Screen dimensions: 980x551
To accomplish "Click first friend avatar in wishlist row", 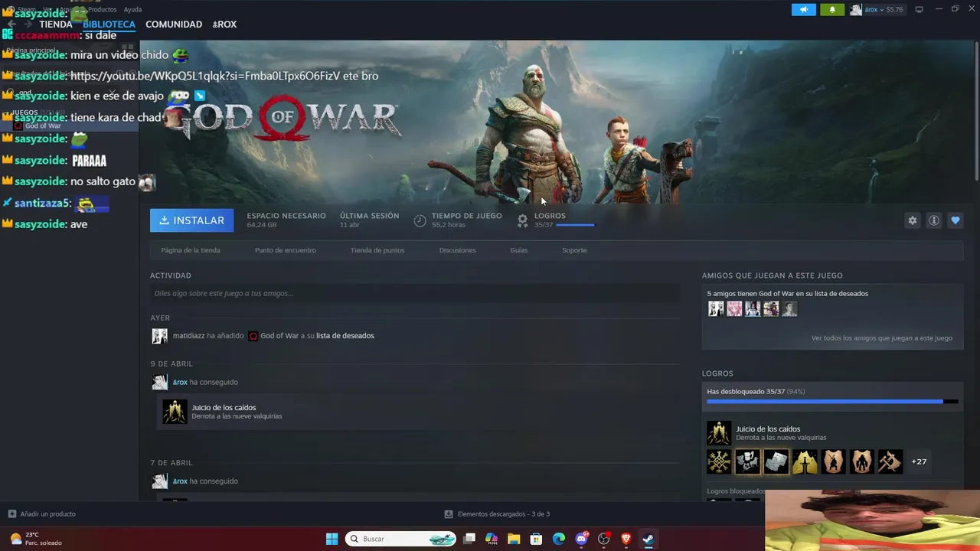I will [716, 309].
